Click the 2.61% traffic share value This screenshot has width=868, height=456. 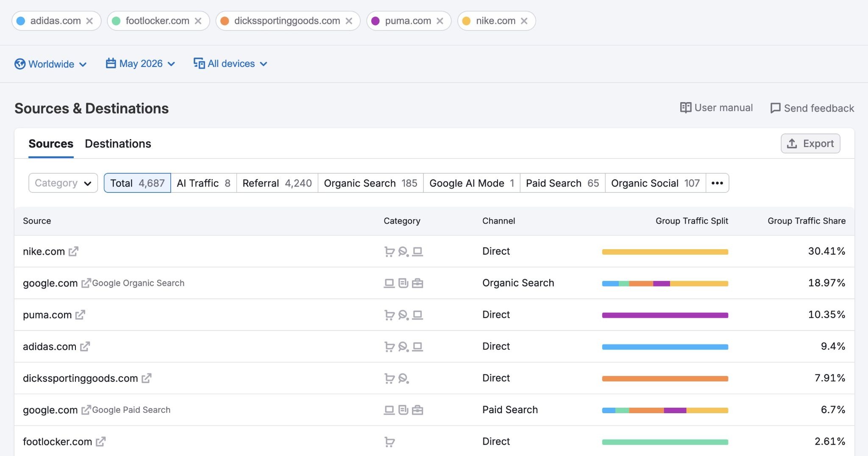(x=830, y=441)
